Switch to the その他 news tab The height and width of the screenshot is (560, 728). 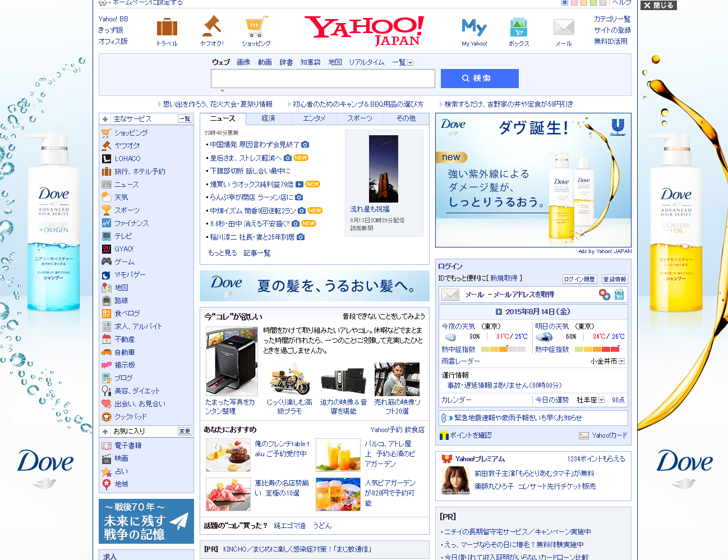point(406,118)
